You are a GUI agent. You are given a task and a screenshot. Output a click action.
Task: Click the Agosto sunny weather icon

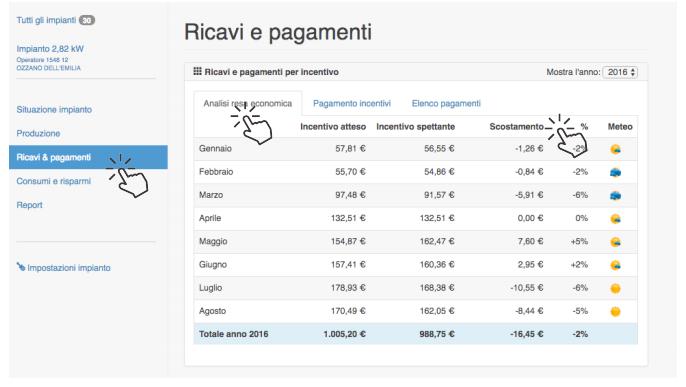tap(615, 311)
